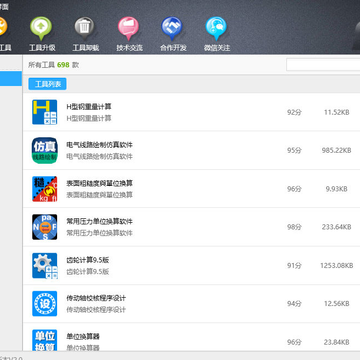Click the 92分 score
Viewport: 360px width, 360px height.
[294, 112]
